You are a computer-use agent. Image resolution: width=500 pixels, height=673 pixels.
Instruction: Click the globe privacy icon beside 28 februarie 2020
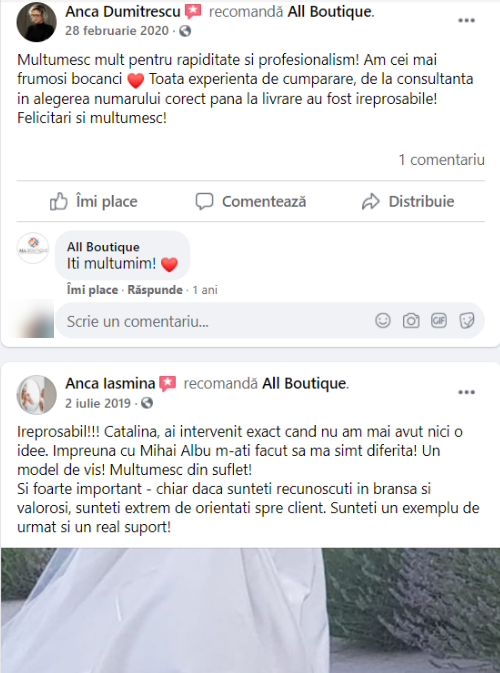coord(185,31)
